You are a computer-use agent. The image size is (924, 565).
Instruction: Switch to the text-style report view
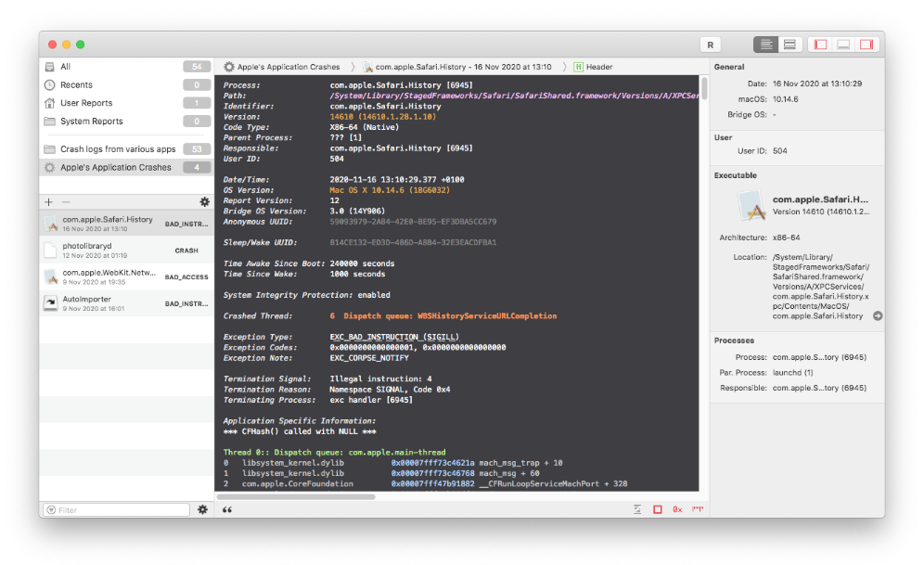click(766, 45)
